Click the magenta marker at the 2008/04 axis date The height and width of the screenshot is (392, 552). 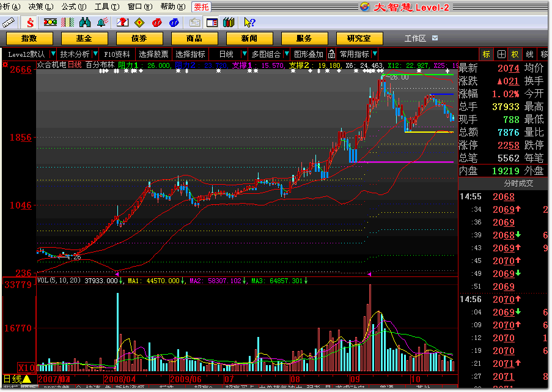117,273
